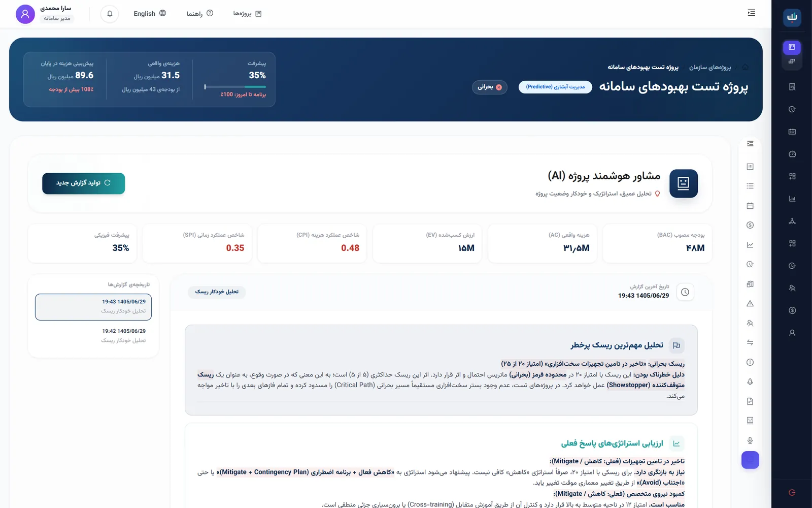
Task: Open the microphone icon in project side menu
Action: 750,440
